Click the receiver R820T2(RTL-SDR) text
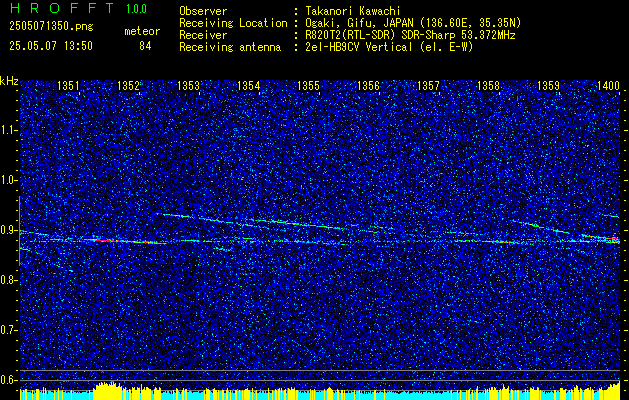The image size is (629, 400). tap(349, 35)
